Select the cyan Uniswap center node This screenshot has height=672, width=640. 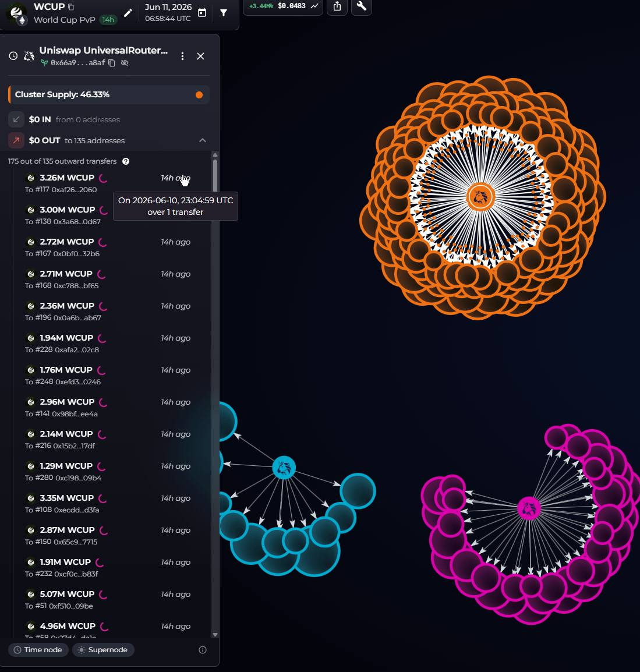[284, 467]
